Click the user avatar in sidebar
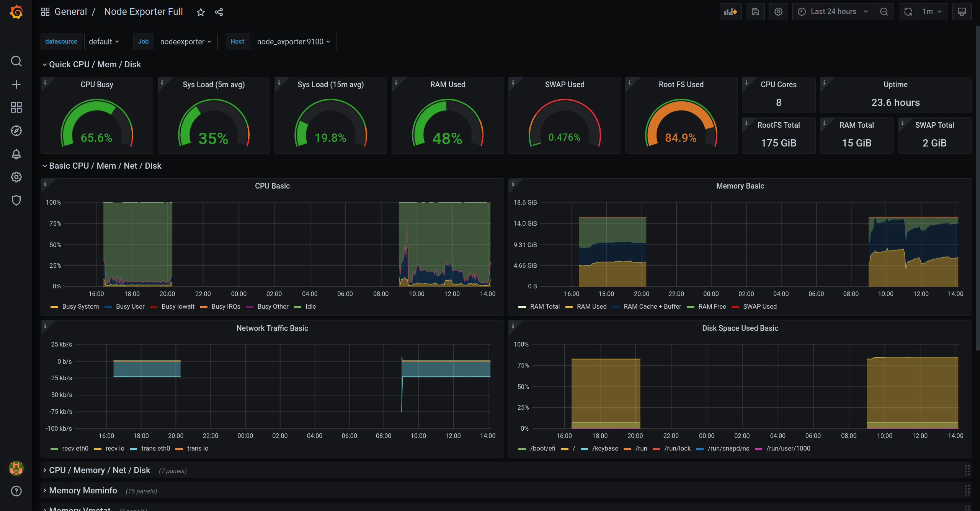This screenshot has height=511, width=980. click(x=16, y=468)
